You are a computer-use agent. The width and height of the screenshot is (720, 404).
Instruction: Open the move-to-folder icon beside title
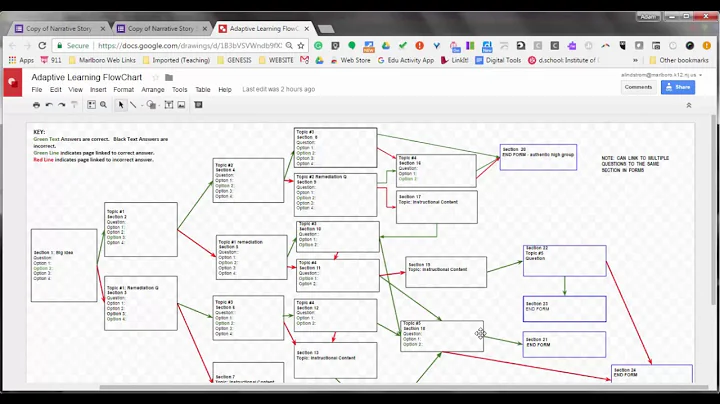coord(169,78)
